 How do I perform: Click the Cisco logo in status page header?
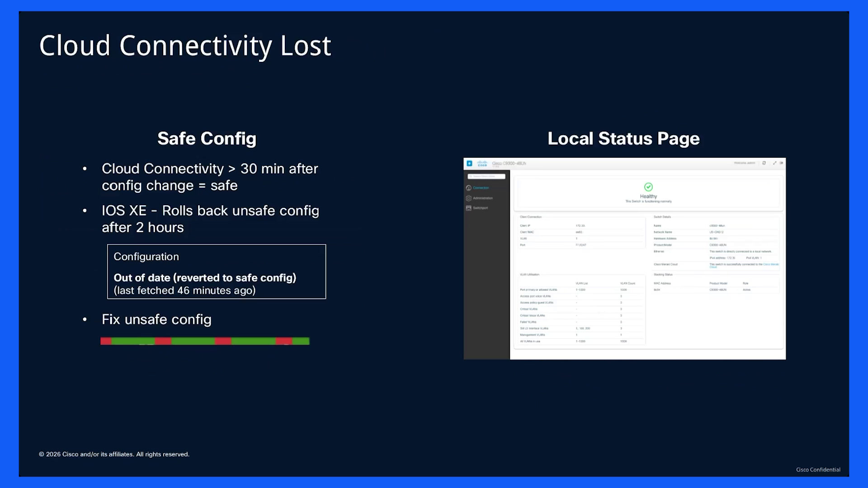pyautogui.click(x=482, y=163)
